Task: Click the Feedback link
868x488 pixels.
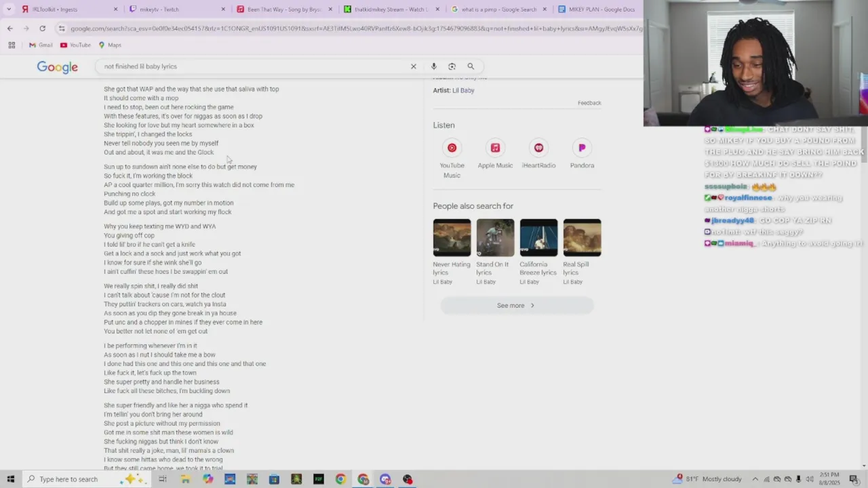Action: tap(589, 103)
